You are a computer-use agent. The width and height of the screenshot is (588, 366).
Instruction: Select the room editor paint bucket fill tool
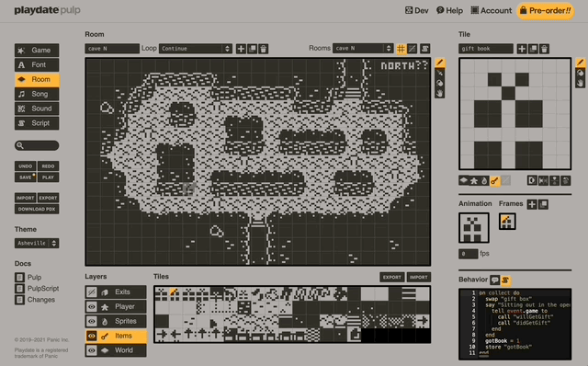[x=440, y=83]
